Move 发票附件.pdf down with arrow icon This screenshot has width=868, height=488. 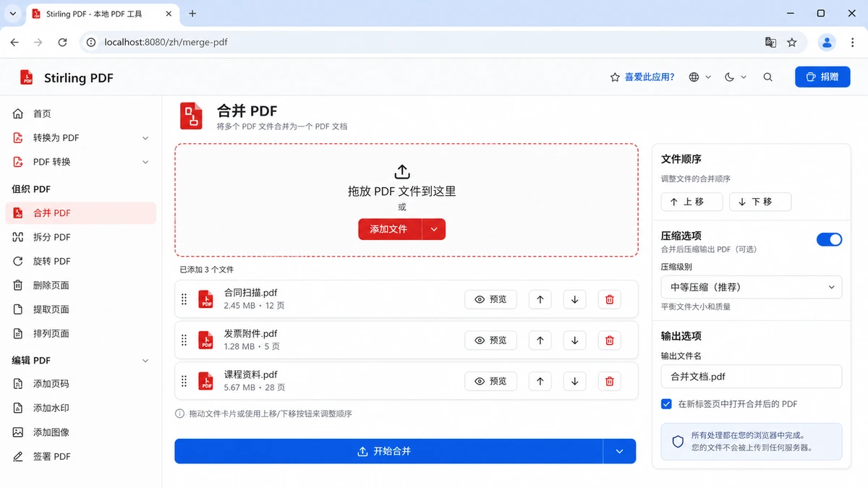(x=574, y=340)
